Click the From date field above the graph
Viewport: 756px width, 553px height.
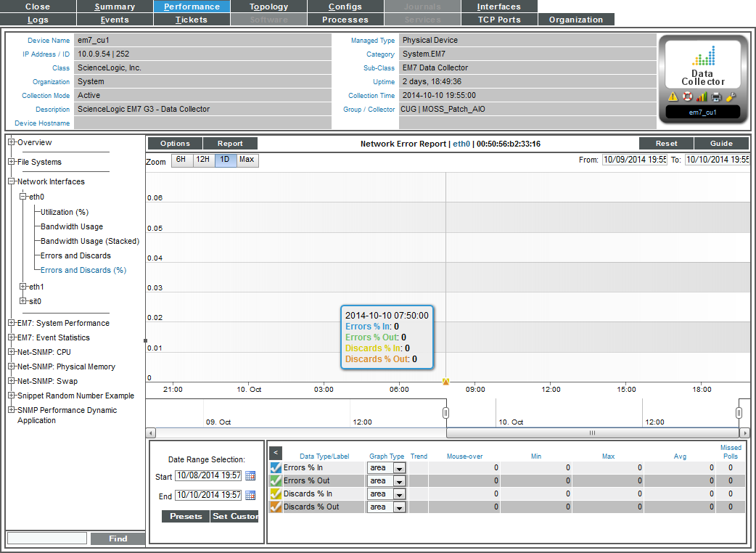coord(635,160)
